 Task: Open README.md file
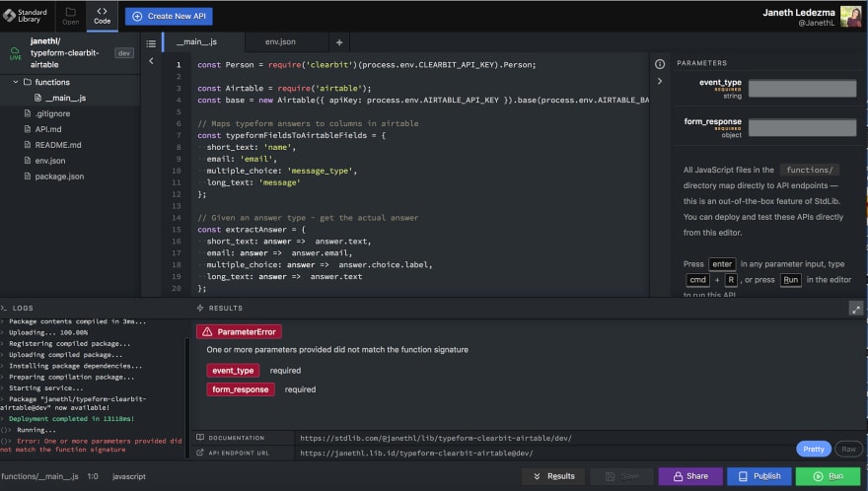click(57, 145)
